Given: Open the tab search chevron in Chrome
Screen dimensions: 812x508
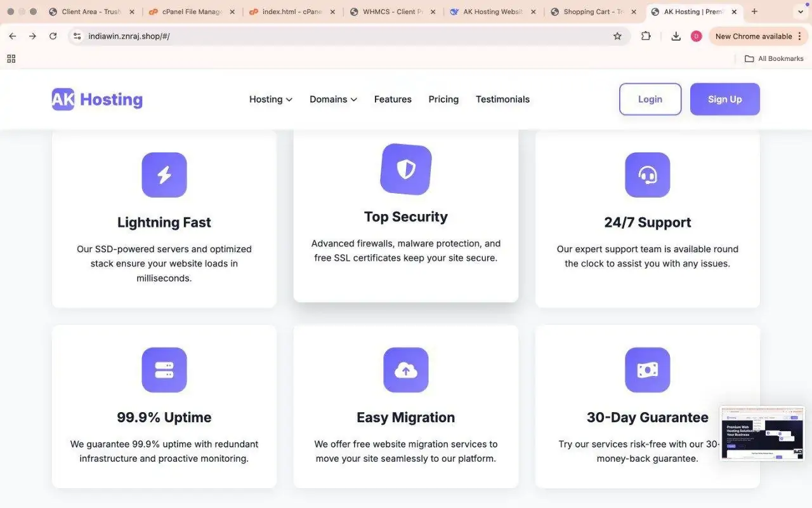Looking at the screenshot, I should [799, 11].
